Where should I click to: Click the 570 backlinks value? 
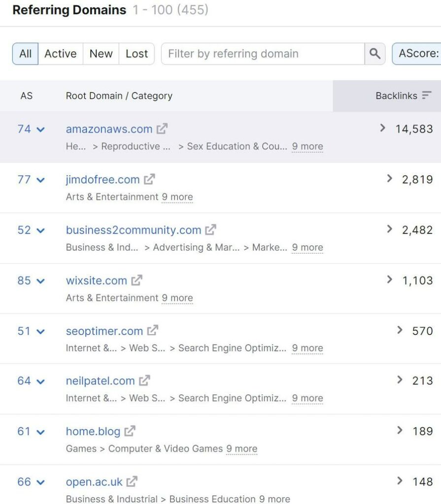point(422,331)
